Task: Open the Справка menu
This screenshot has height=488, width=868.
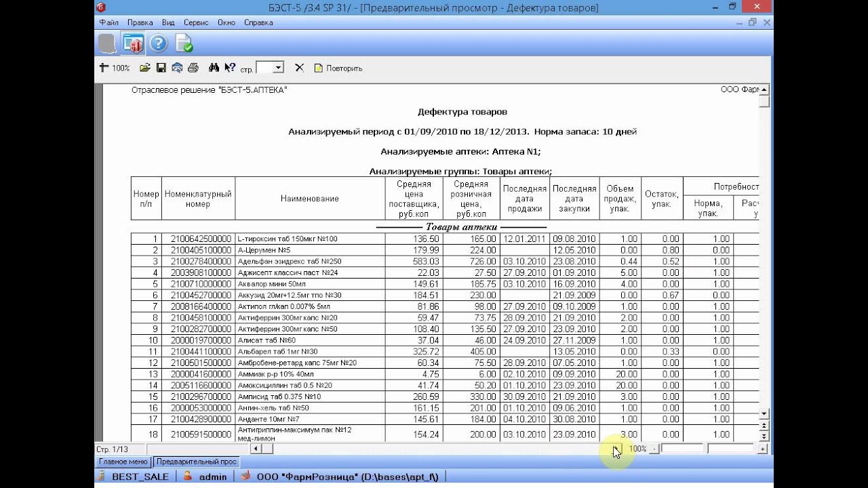Action: 258,22
